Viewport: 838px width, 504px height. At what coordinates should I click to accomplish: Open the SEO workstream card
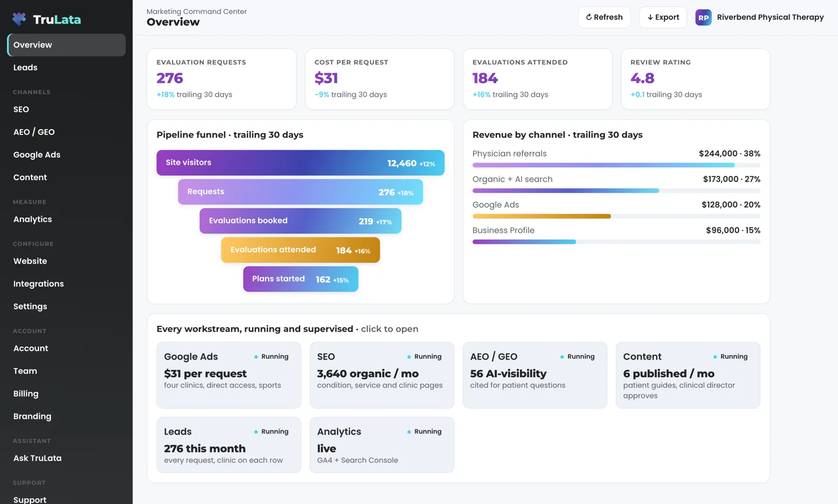[382, 375]
